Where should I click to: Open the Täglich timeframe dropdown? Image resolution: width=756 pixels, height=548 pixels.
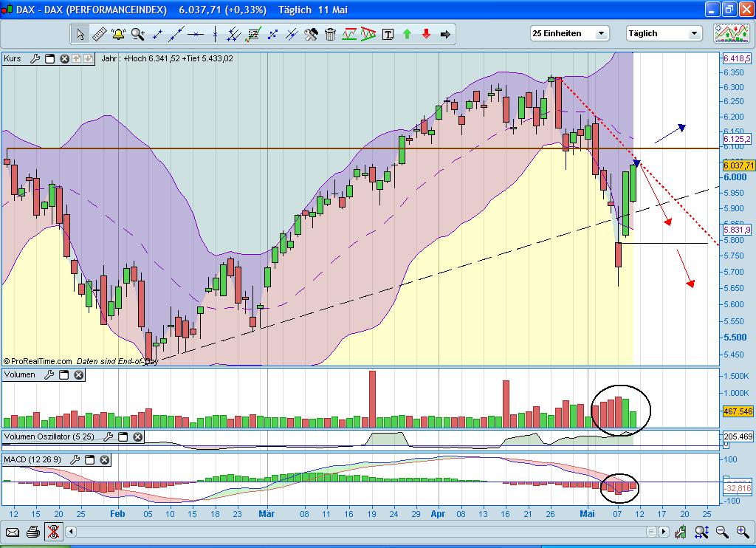pos(664,33)
